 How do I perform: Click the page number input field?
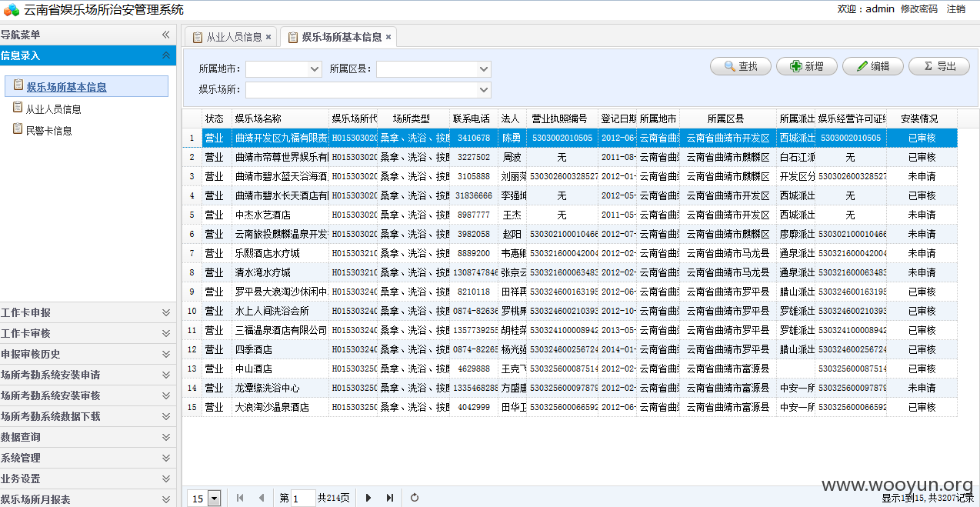tap(303, 499)
